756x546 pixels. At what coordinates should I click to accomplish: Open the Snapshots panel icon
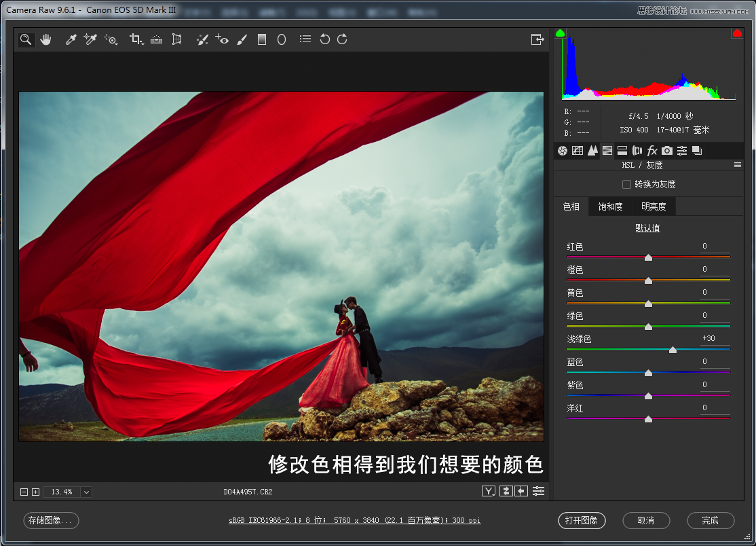click(x=697, y=151)
